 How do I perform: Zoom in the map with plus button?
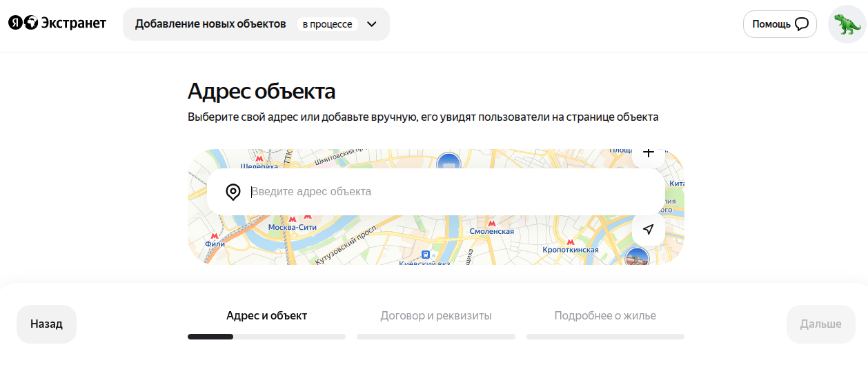tap(648, 155)
